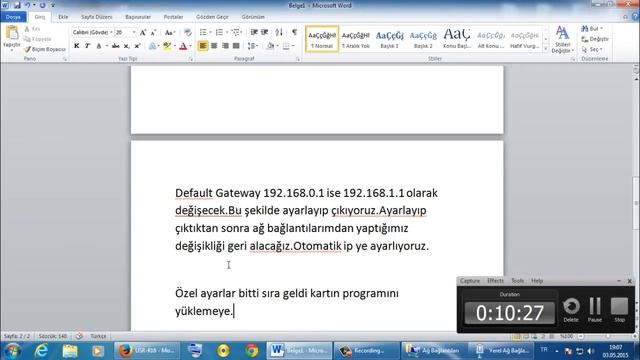This screenshot has width=640, height=360.
Task: Toggle Italic (T) formatting
Action: click(87, 46)
